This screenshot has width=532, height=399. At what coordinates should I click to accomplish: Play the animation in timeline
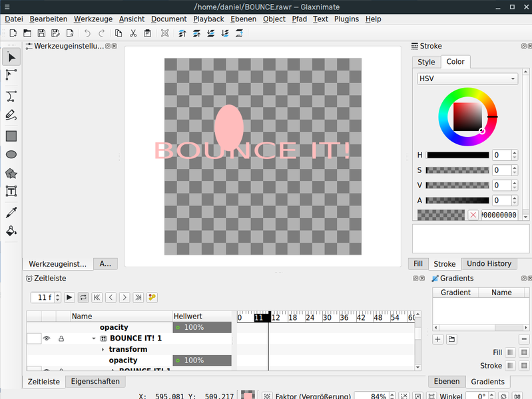coord(69,297)
